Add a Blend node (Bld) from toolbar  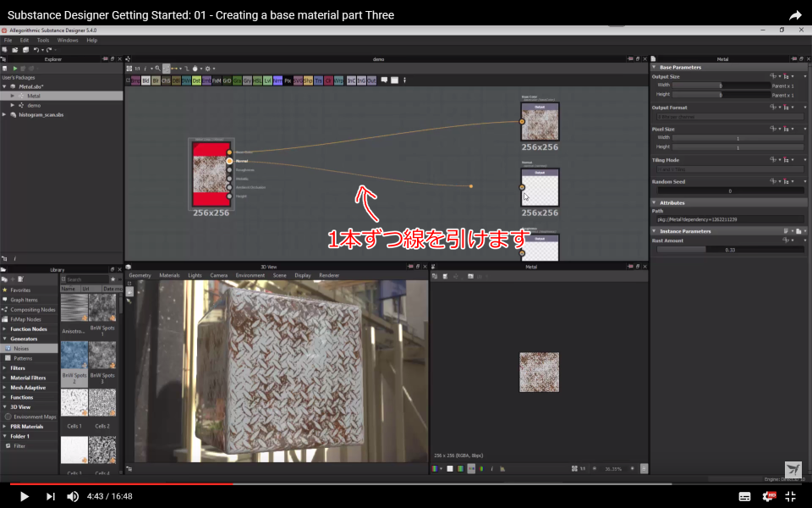pyautogui.click(x=145, y=81)
